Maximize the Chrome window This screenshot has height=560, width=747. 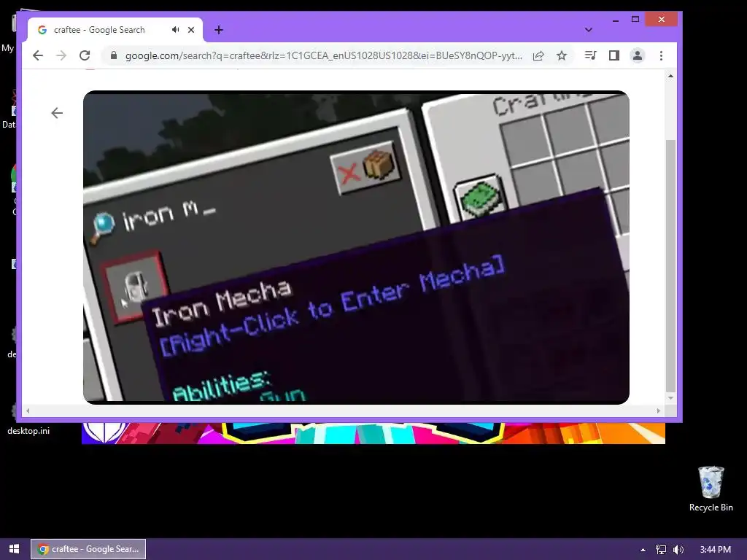click(635, 20)
